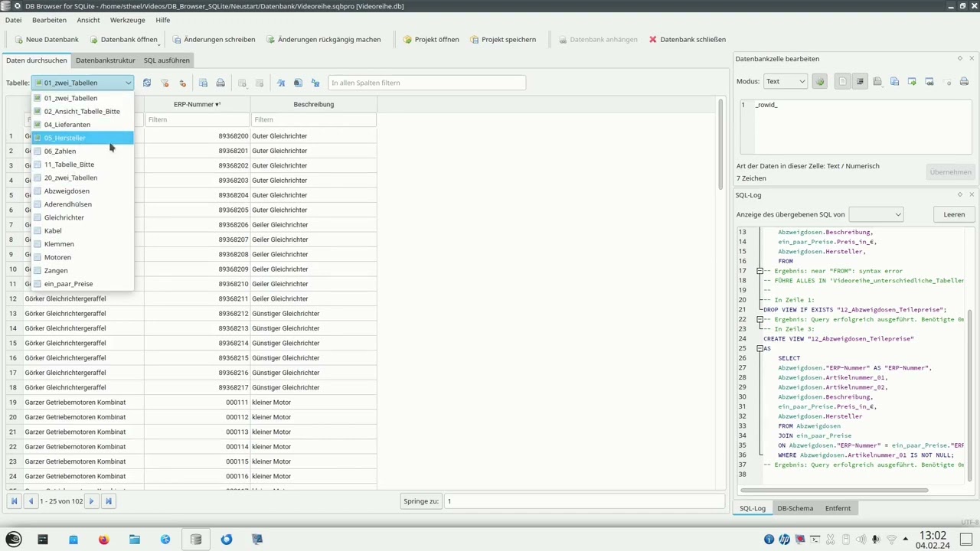Go to next page of records
Viewport: 980px width, 551px height.
click(x=91, y=501)
